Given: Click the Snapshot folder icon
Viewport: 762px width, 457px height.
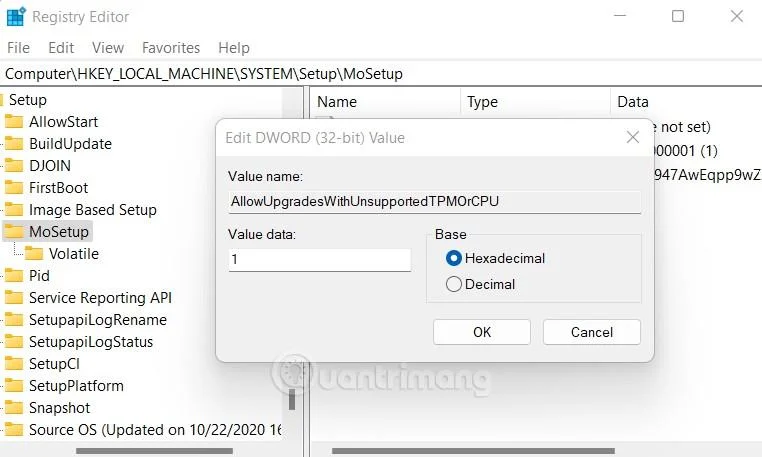Looking at the screenshot, I should [x=14, y=407].
